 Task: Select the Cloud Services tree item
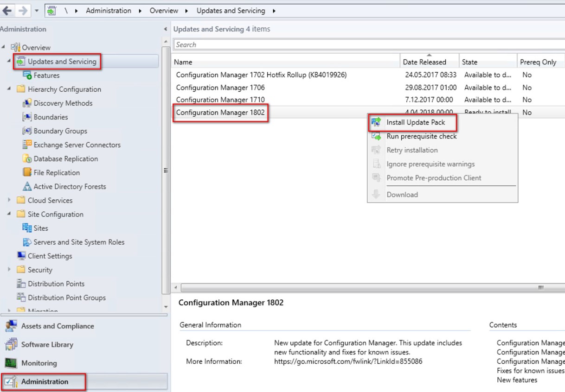tap(50, 200)
